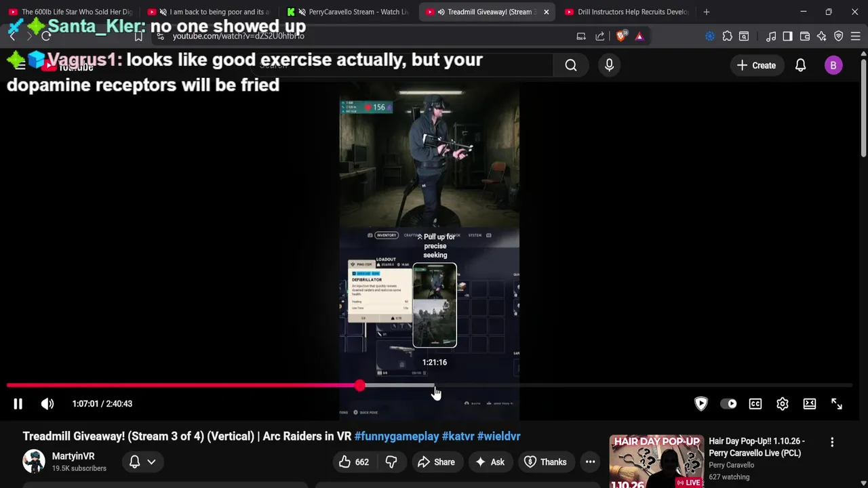The image size is (868, 488).
Task: Open the browser hamburger main menu
Action: point(856,36)
